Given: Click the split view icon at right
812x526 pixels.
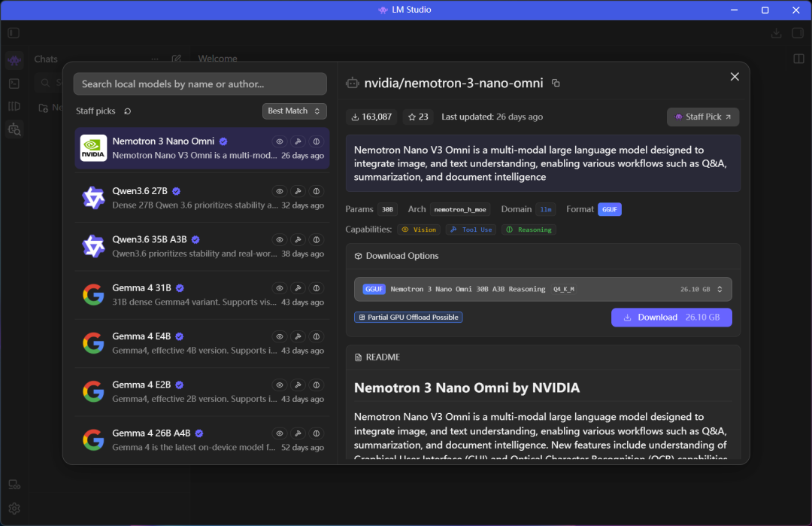Looking at the screenshot, I should 798,59.
